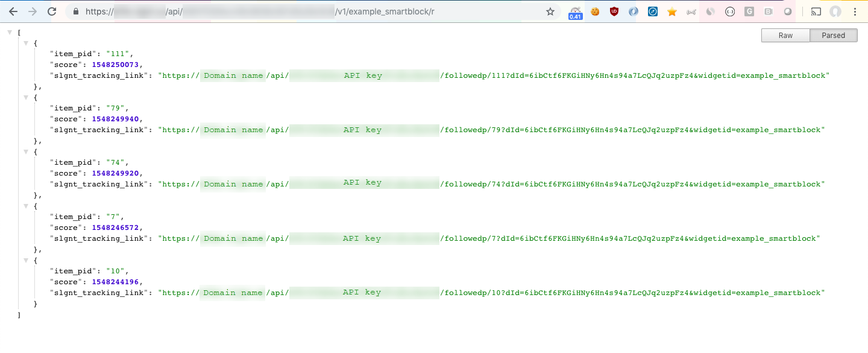Reload the page with the refresh icon
The height and width of the screenshot is (353, 868).
[52, 11]
